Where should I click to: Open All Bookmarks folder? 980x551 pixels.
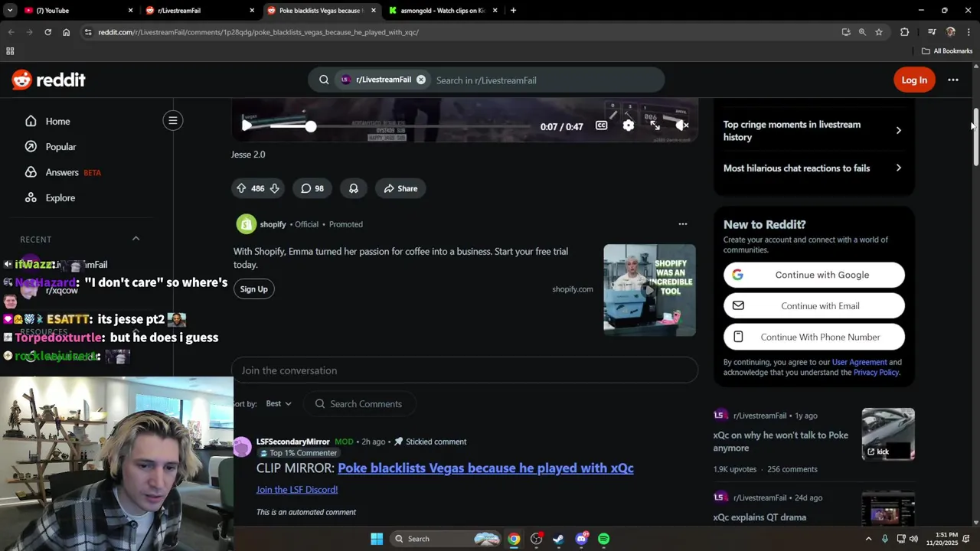(x=947, y=51)
